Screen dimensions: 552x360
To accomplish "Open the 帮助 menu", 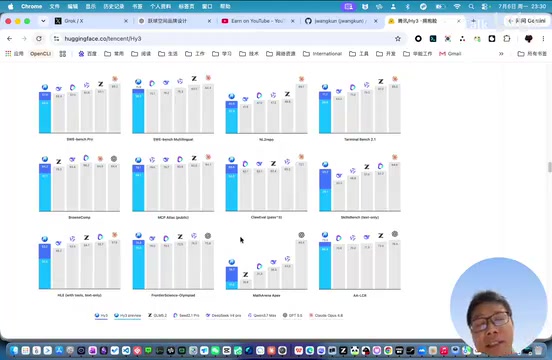I will tap(225, 6).
